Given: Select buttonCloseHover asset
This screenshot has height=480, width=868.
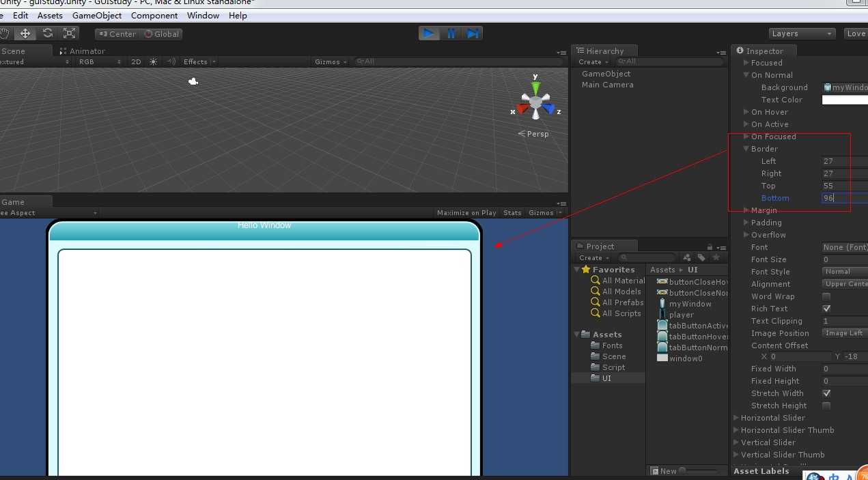Looking at the screenshot, I should coord(692,282).
